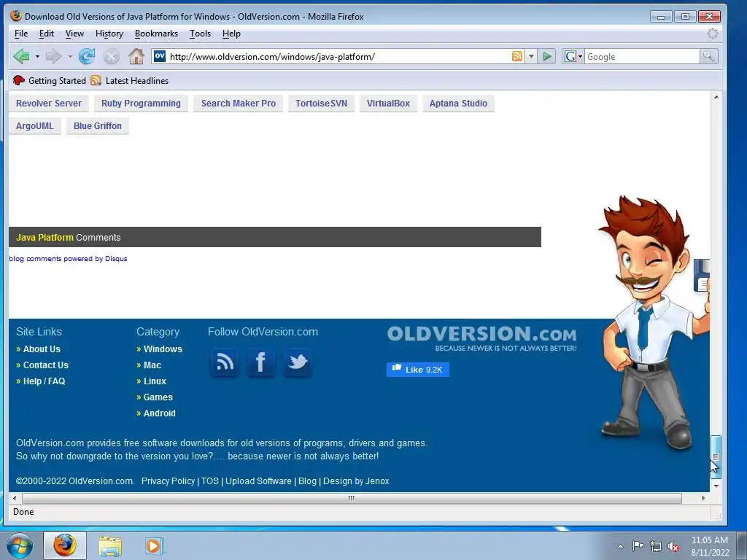Click the Forward navigation arrow
The height and width of the screenshot is (560, 747).
coord(53,57)
